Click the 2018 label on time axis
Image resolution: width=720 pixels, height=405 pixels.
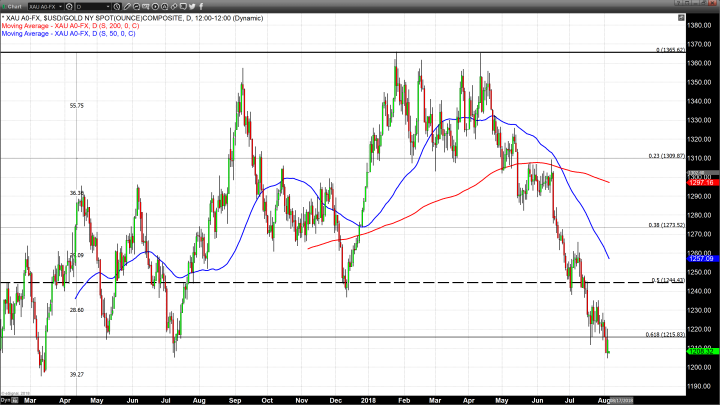click(x=368, y=400)
